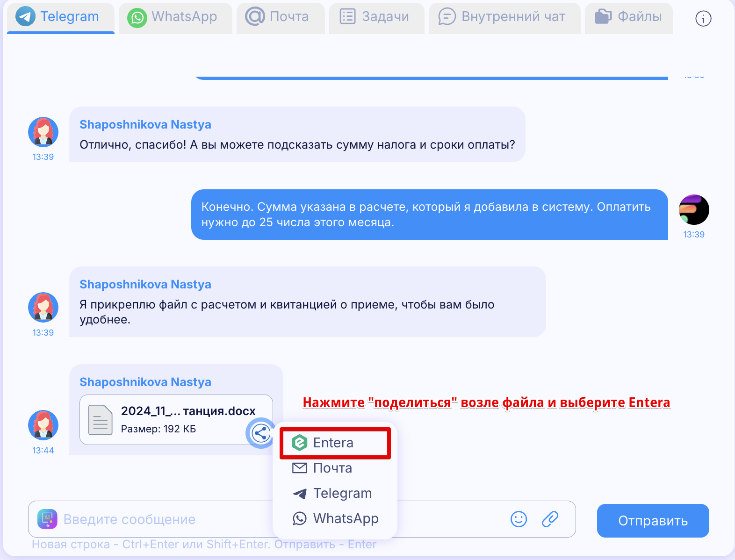Click the green Entera logo icon
This screenshot has width=735, height=560.
coord(299,443)
